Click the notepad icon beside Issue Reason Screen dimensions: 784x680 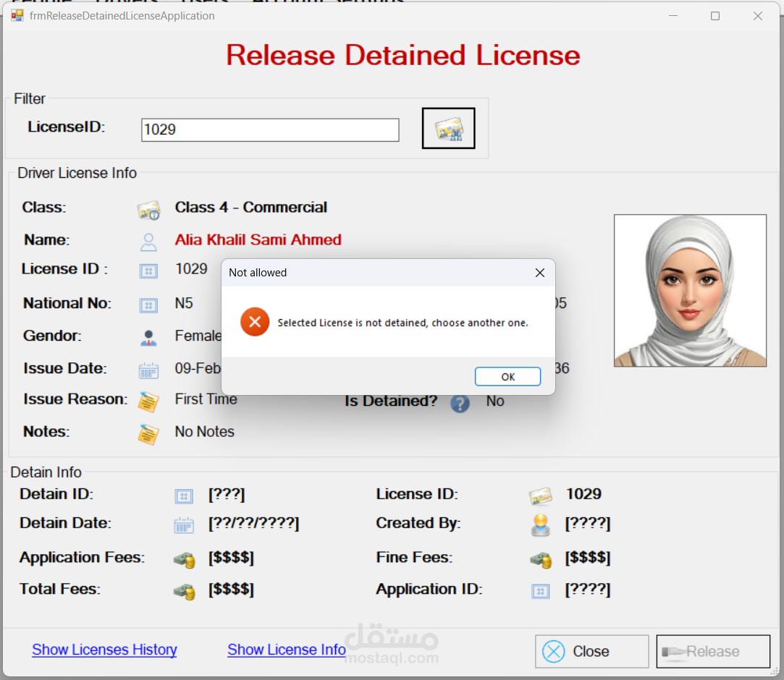coord(148,401)
